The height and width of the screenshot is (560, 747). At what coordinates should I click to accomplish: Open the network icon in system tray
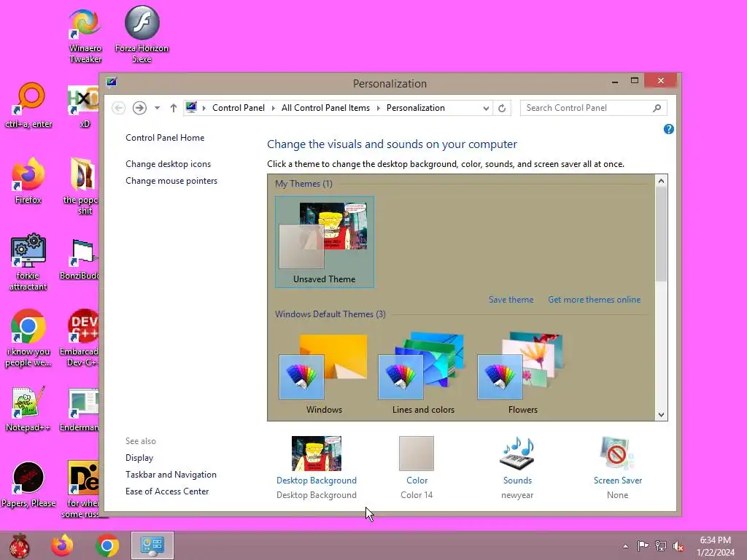(661, 545)
